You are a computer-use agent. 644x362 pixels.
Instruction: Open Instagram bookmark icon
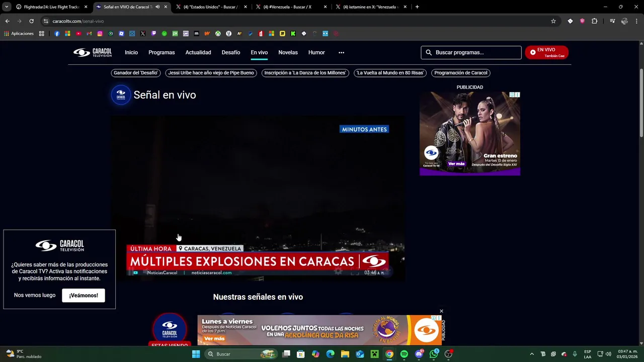pyautogui.click(x=100, y=34)
